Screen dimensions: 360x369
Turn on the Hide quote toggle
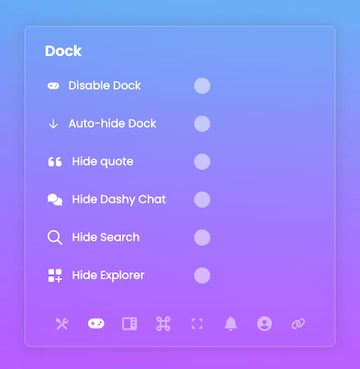point(202,162)
